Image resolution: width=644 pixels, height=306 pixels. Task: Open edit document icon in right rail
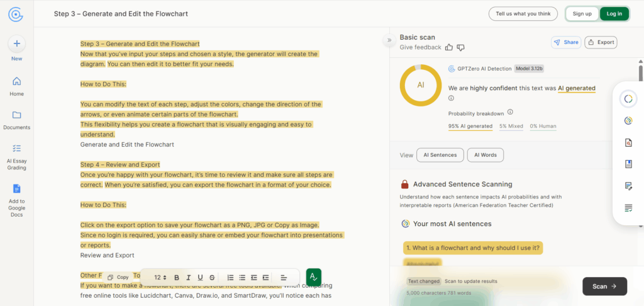coord(628,186)
